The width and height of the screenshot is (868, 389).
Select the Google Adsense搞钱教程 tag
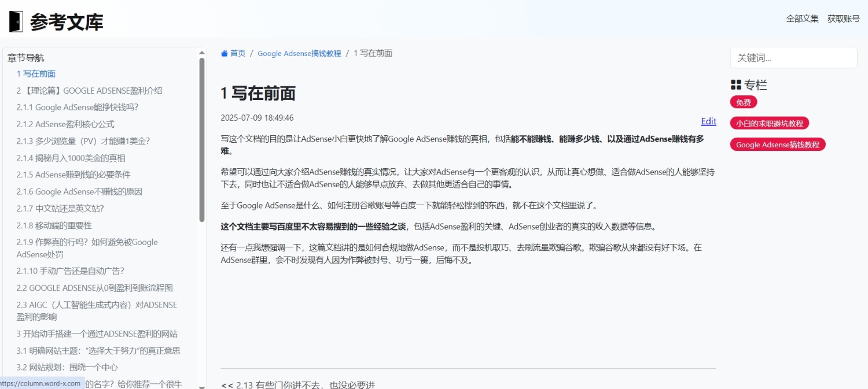point(778,145)
